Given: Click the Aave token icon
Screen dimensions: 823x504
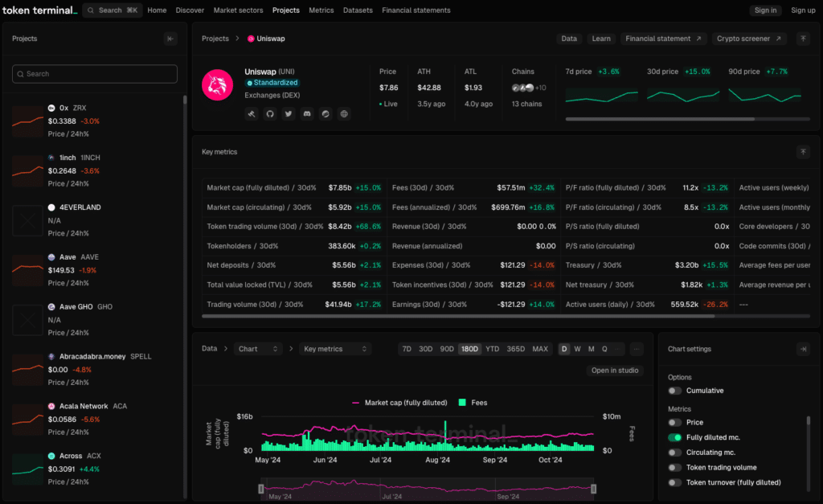Looking at the screenshot, I should click(51, 257).
